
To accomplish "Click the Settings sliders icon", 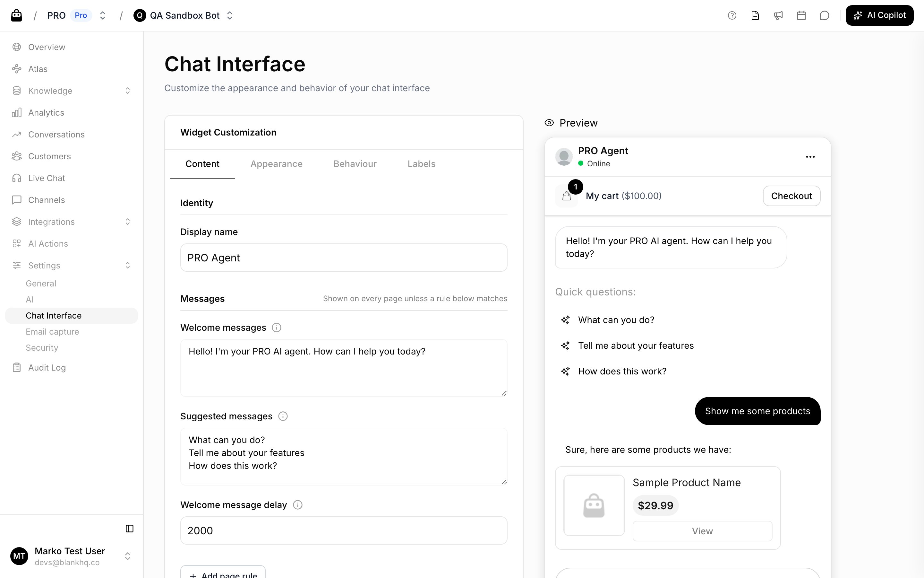I will click(x=16, y=265).
